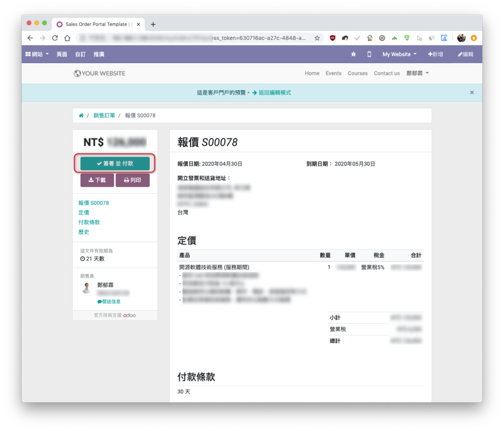Dismiss the customer portal preview banner
504x431 pixels.
[472, 93]
